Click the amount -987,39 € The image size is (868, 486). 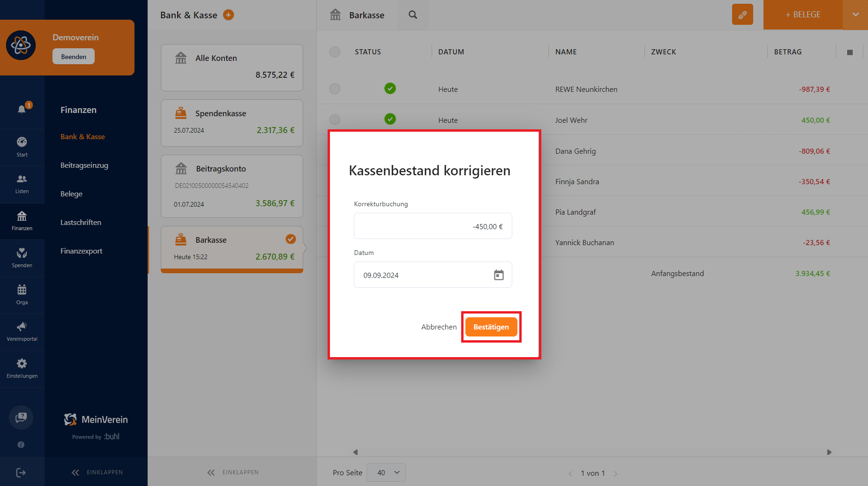[815, 90]
